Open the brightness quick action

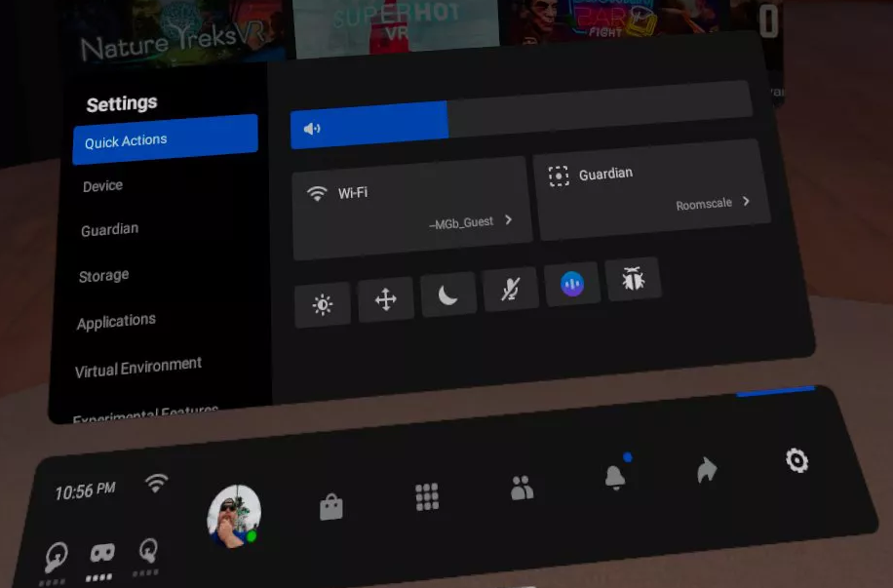(323, 304)
